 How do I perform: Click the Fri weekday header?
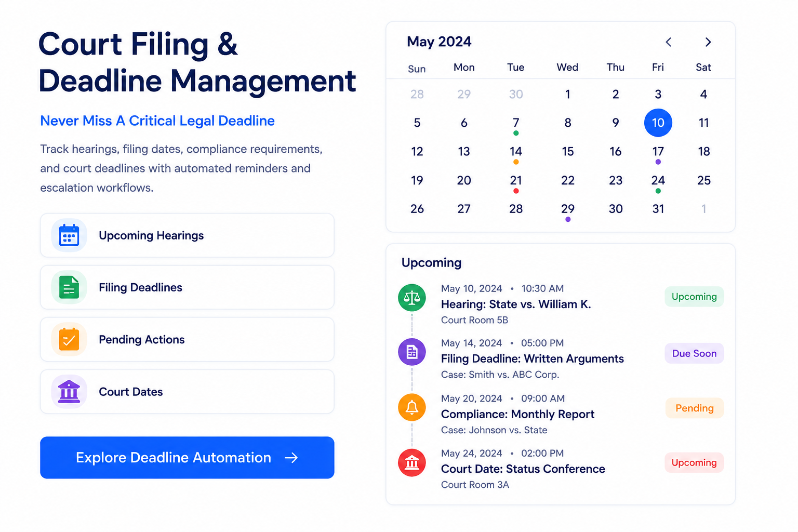coord(658,68)
